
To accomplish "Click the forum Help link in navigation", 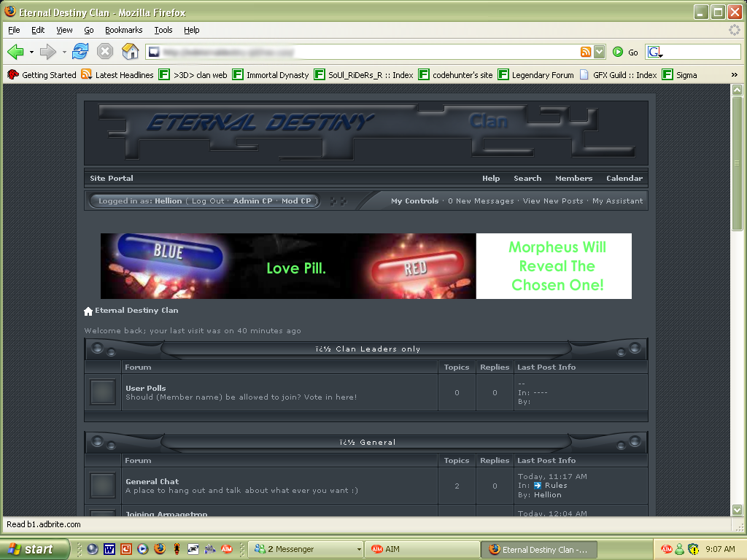I will point(491,178).
